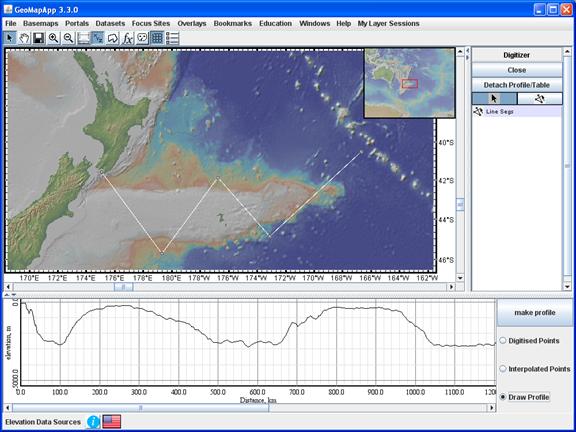Toggle the grid icon in toolbar
The height and width of the screenshot is (432, 576).
coord(157,38)
